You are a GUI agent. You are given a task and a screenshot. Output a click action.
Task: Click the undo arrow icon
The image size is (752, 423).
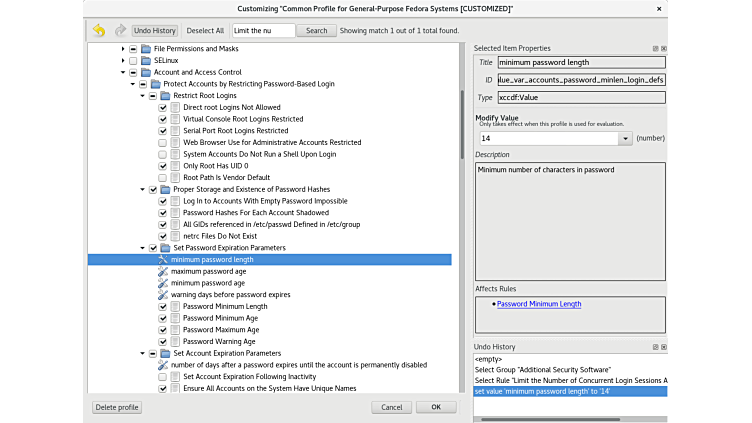coord(99,31)
